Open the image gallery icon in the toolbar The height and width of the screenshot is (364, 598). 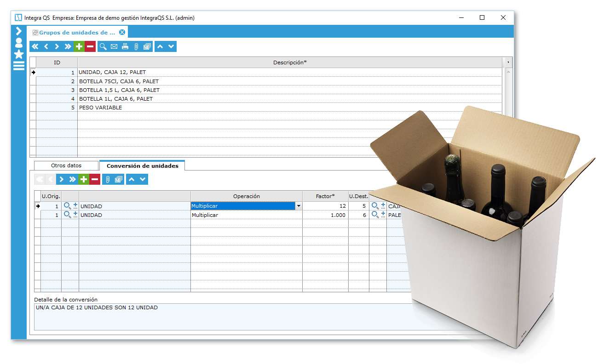click(x=147, y=46)
